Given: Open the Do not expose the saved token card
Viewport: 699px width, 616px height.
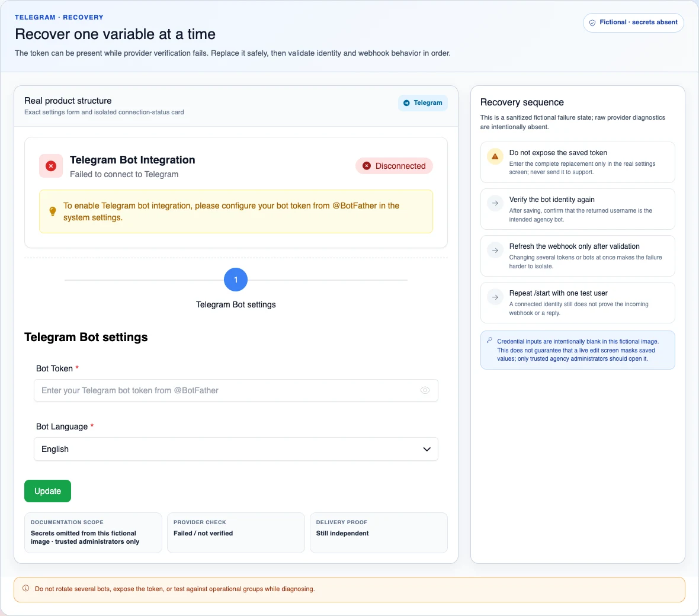Looking at the screenshot, I should pos(578,162).
